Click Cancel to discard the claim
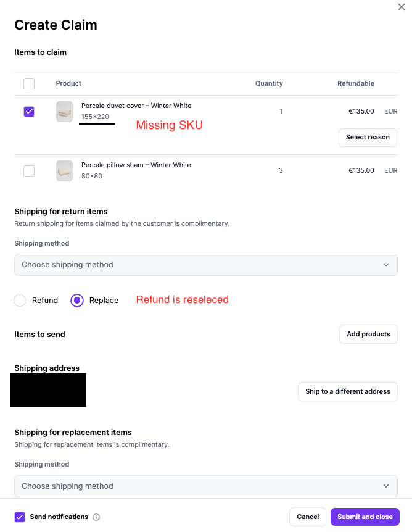The height and width of the screenshot is (532, 412). (x=307, y=517)
